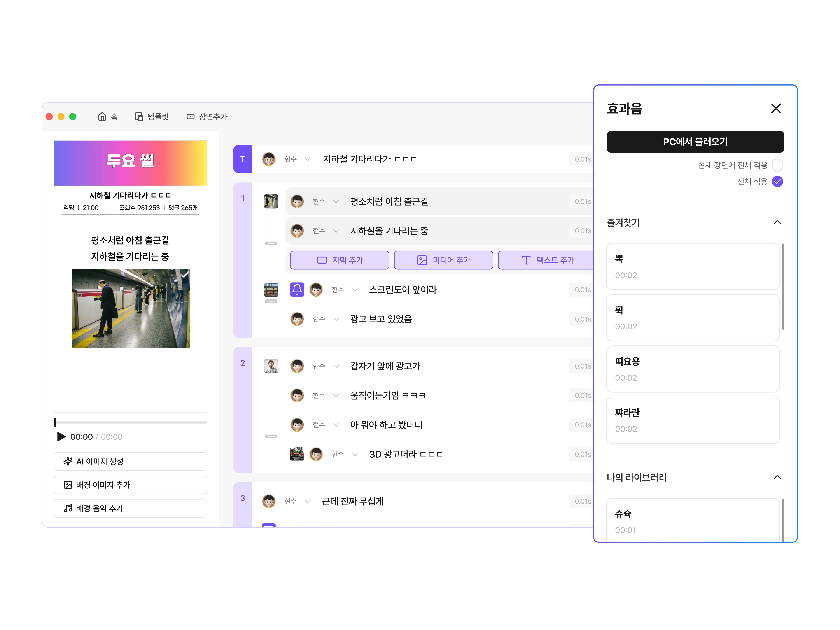Viewport: 840px width, 630px height.
Task: Click the man portrait thumbnail in scene 2
Action: point(271,366)
